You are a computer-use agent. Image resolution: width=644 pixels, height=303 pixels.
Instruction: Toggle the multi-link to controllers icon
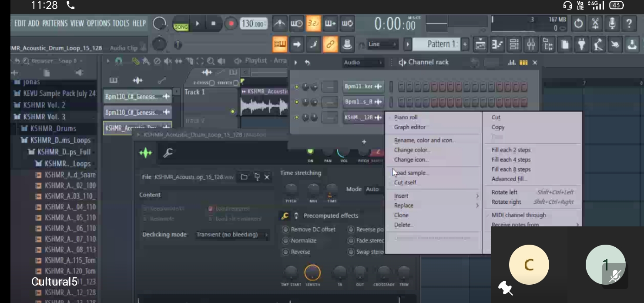[330, 44]
